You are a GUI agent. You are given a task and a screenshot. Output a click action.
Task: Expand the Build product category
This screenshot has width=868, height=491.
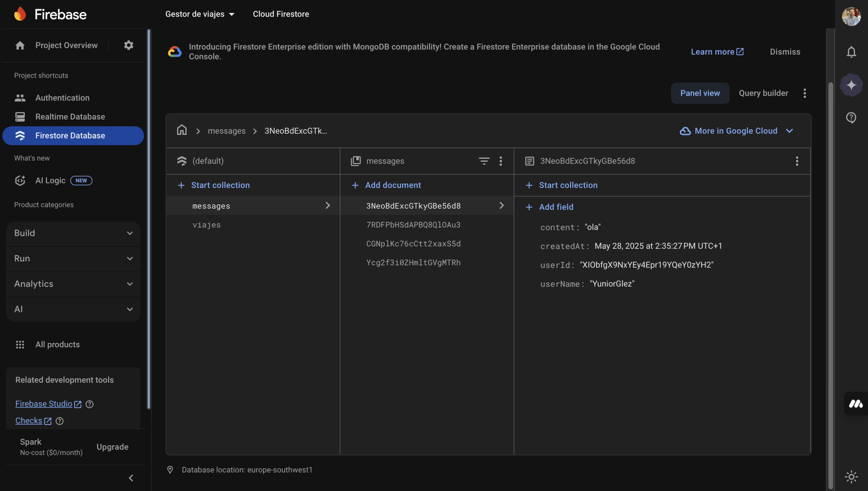point(73,233)
